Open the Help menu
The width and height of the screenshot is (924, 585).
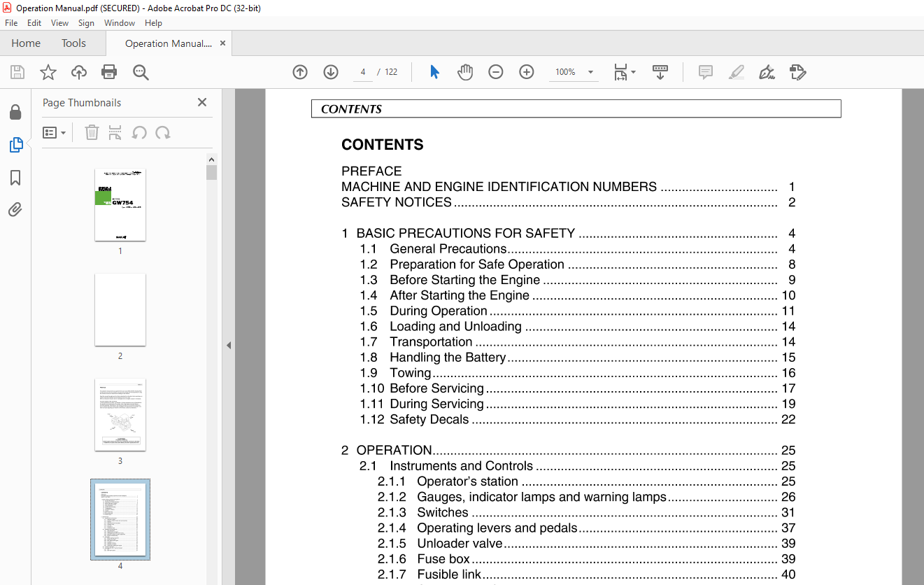153,23
